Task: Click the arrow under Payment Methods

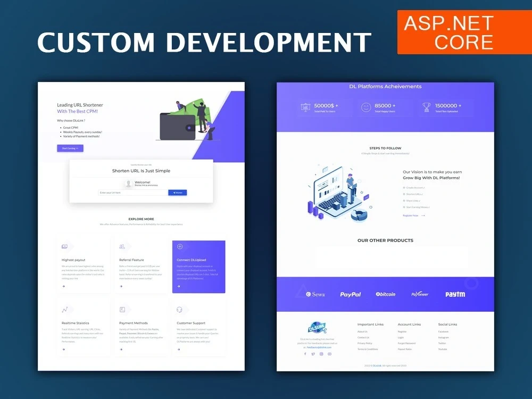Action: tap(121, 350)
